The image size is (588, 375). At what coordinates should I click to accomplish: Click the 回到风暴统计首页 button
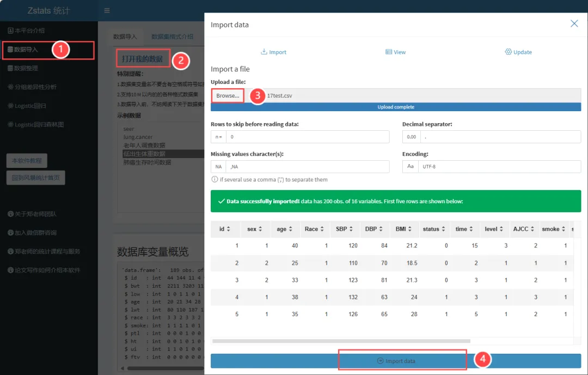pos(35,178)
